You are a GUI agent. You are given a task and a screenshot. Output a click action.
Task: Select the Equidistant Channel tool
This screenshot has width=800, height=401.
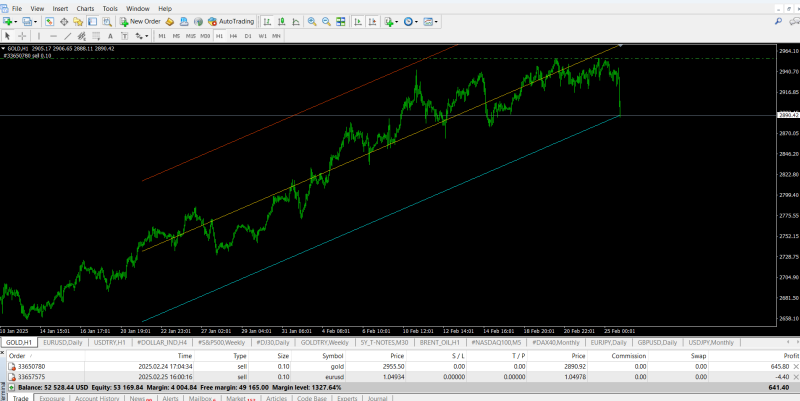pyautogui.click(x=82, y=36)
